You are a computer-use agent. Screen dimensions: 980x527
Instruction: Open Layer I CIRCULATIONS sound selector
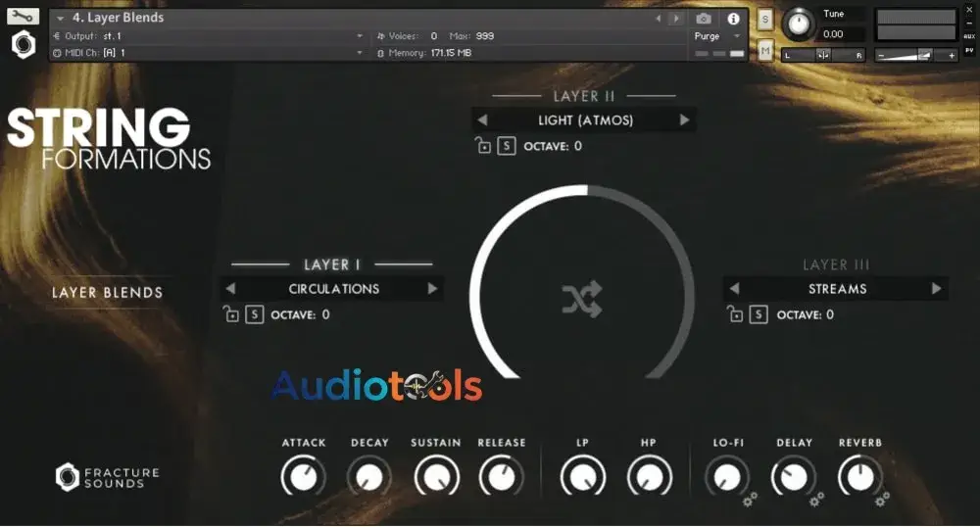click(334, 288)
